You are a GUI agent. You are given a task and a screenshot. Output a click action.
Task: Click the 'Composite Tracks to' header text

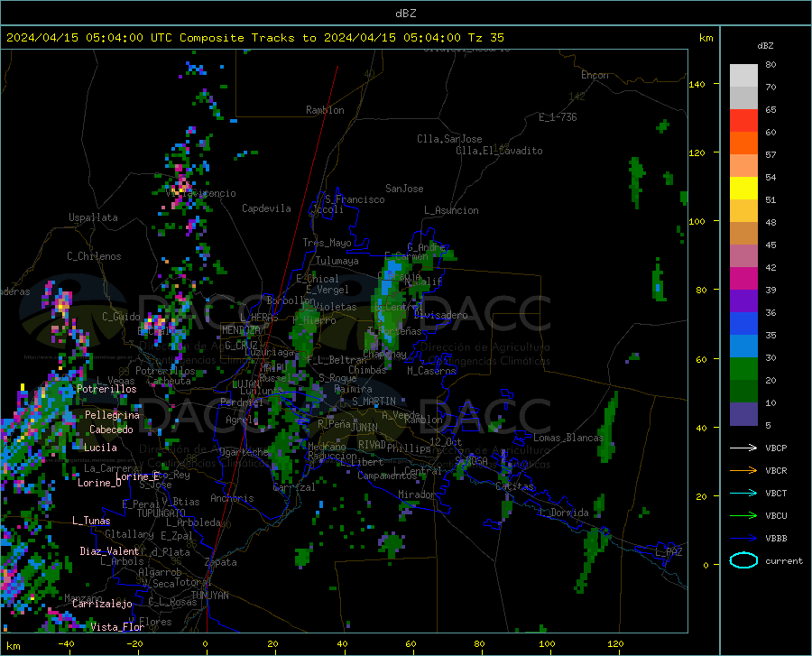247,38
